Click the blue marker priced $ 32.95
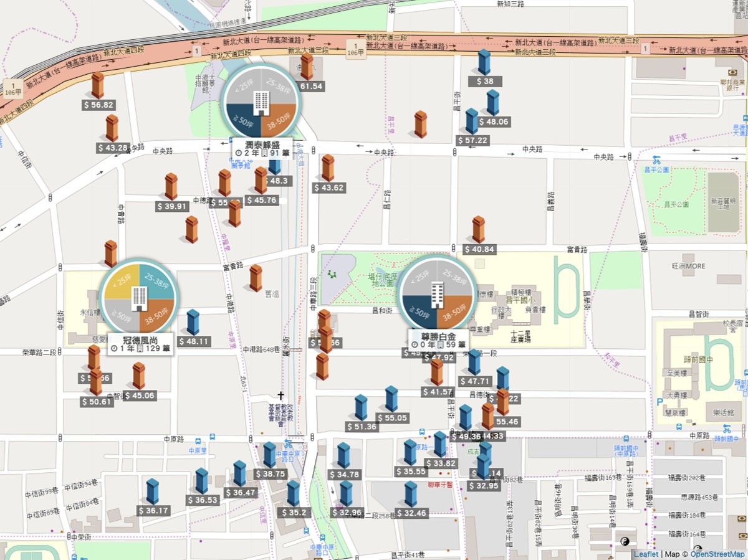 click(483, 467)
